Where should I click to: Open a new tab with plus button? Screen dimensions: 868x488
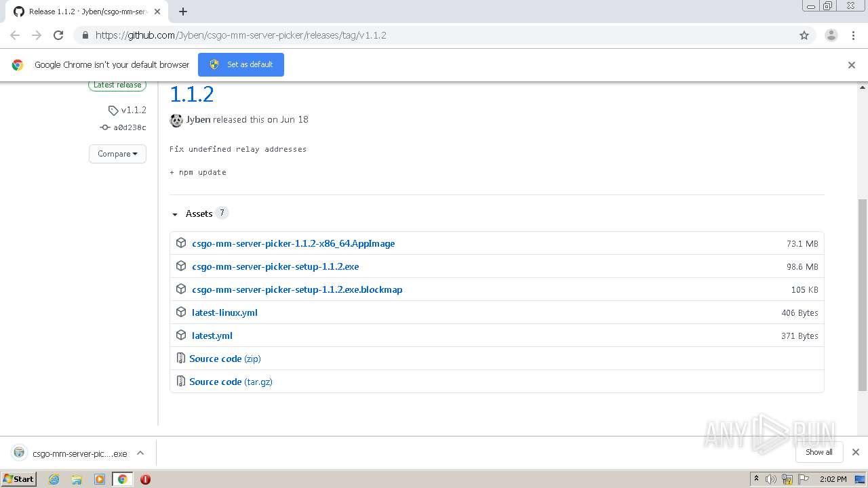pyautogui.click(x=183, y=12)
